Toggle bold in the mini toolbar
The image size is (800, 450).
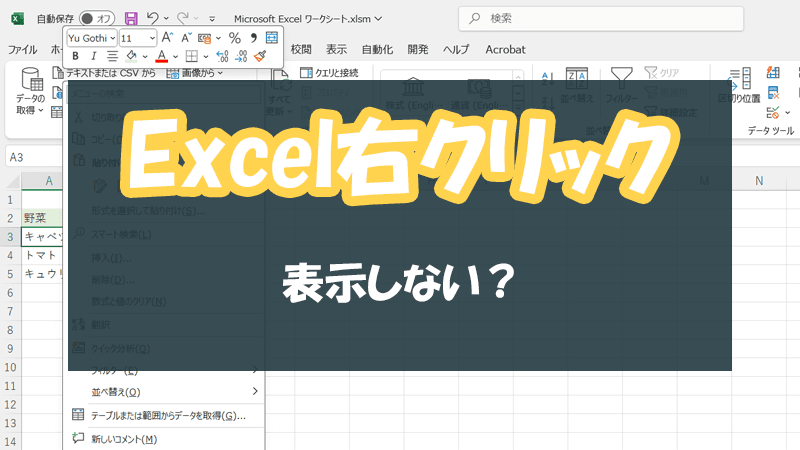[75, 56]
